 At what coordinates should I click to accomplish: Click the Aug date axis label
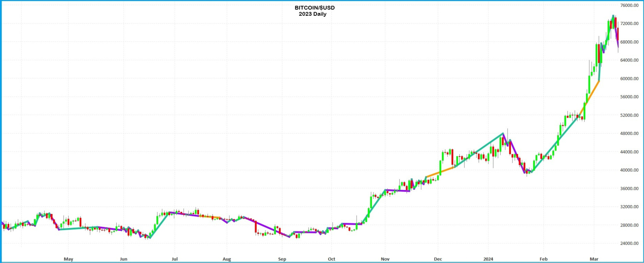click(x=226, y=259)
